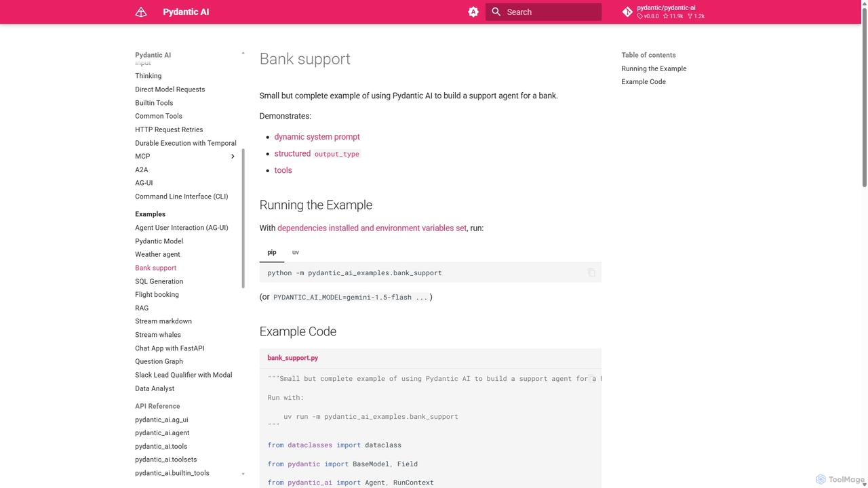Expand the MCP navigation section
The height and width of the screenshot is (488, 868).
(x=233, y=157)
